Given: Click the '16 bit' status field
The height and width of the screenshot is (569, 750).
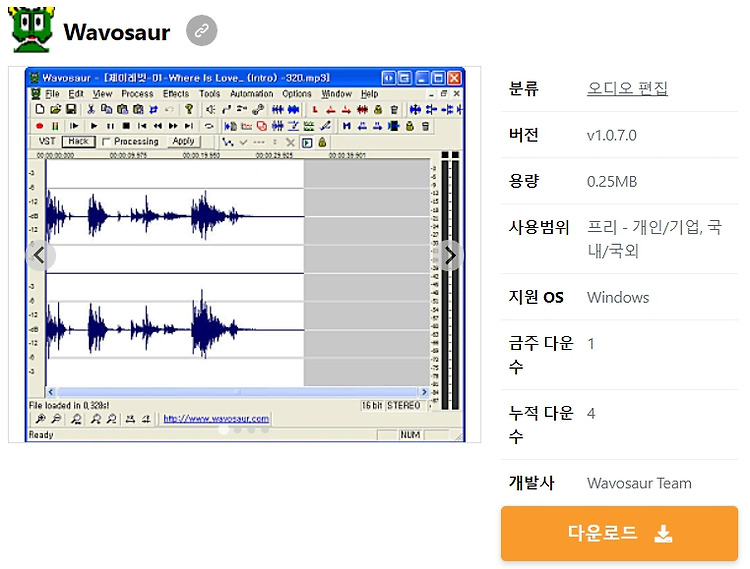Looking at the screenshot, I should (x=372, y=405).
